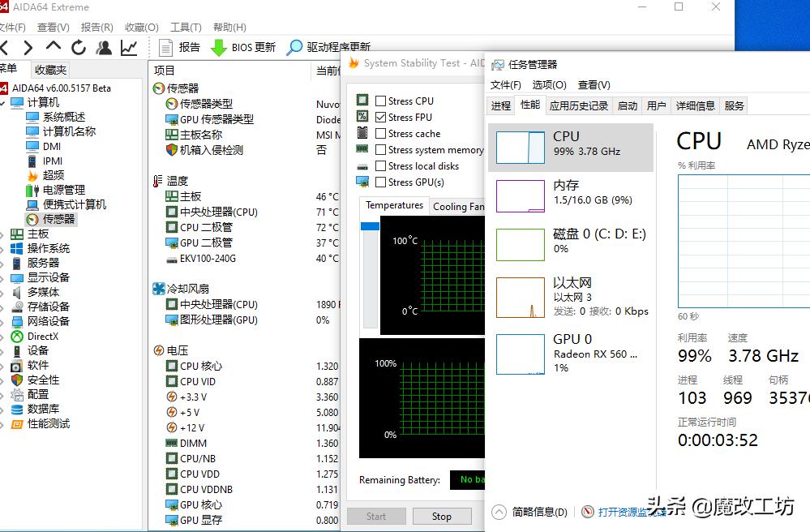Switch to 用户 tab in Task Manager

[656, 106]
